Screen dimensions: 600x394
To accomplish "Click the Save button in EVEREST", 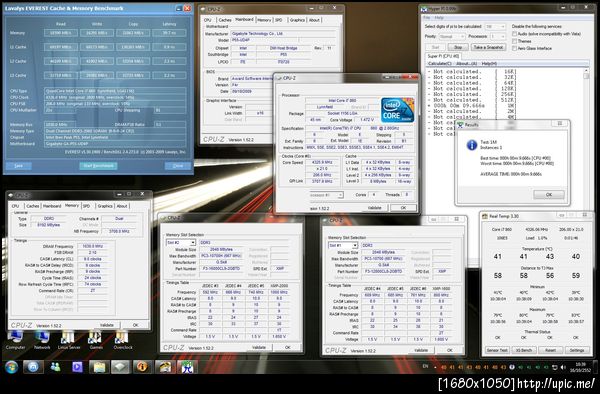I will (18, 166).
